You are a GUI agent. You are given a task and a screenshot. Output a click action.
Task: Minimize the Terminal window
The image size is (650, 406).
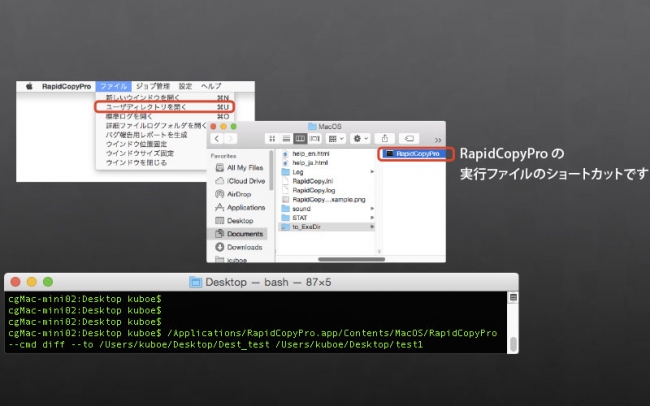[x=32, y=282]
